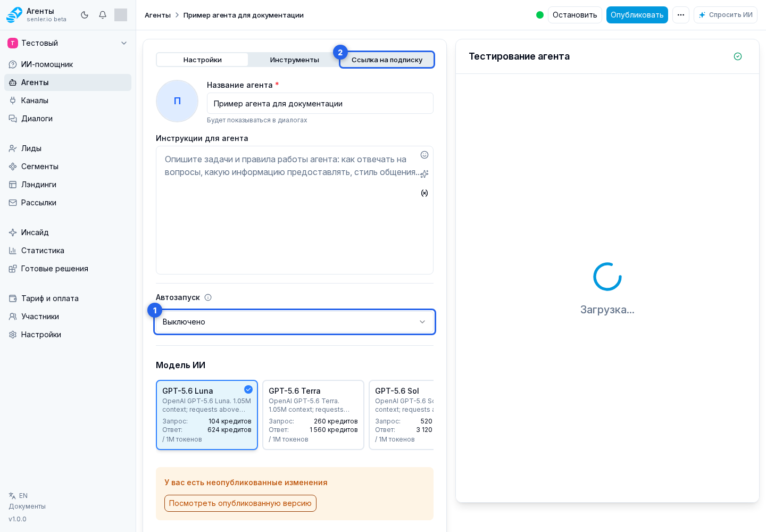The height and width of the screenshot is (532, 766).
Task: Click the Опубликовать button
Action: pyautogui.click(x=637, y=15)
